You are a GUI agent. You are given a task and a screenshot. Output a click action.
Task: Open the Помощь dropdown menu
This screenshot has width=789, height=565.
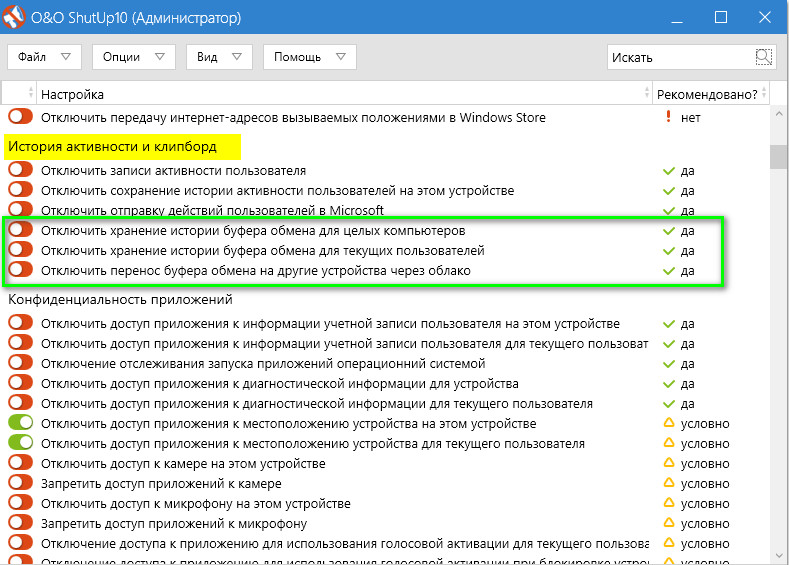(309, 57)
